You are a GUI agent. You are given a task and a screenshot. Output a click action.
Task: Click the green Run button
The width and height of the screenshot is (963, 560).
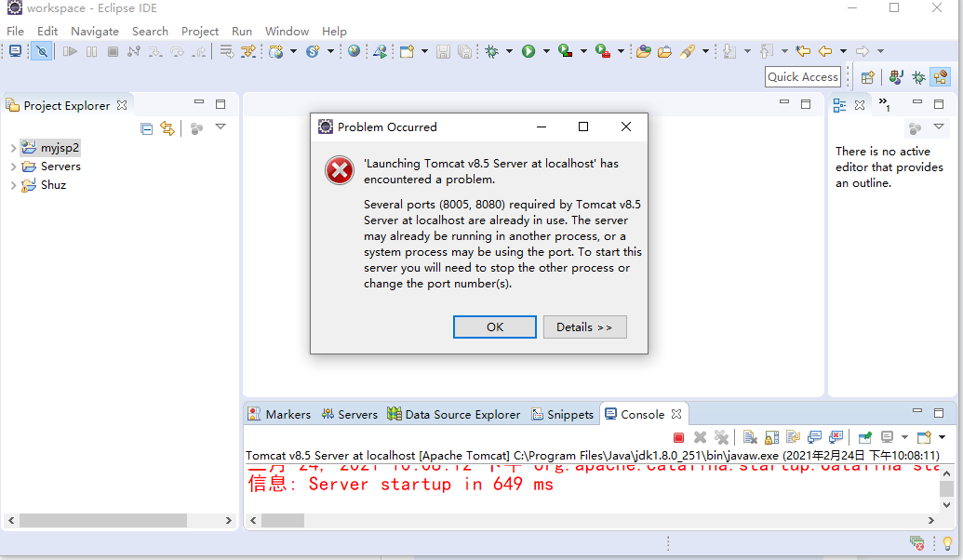[x=528, y=51]
